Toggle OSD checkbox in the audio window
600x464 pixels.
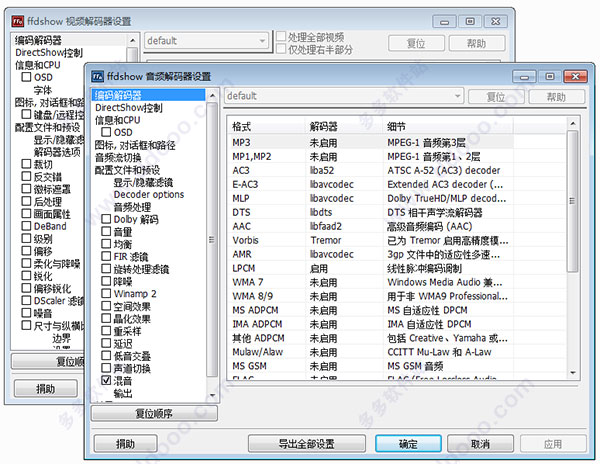click(106, 132)
